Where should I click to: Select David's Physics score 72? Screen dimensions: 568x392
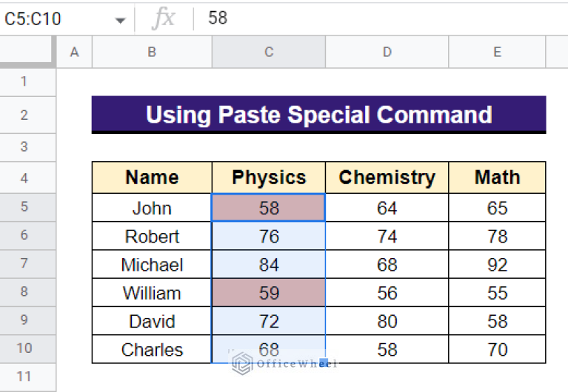[x=268, y=321]
